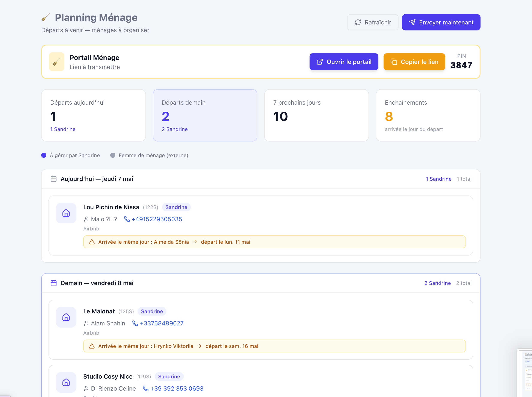Screen dimensions: 532x397
Task: Click the Enchaînements count 8
Action: coord(389,117)
